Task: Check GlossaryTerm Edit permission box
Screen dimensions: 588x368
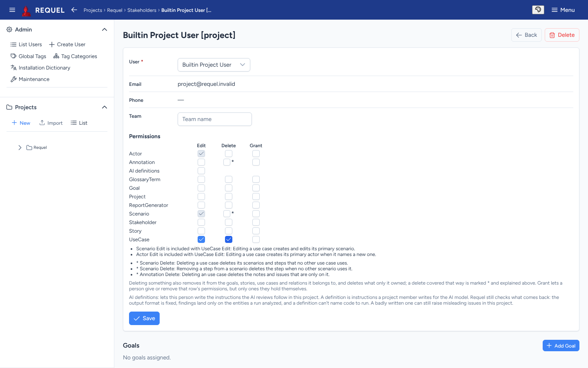Action: coord(201,180)
